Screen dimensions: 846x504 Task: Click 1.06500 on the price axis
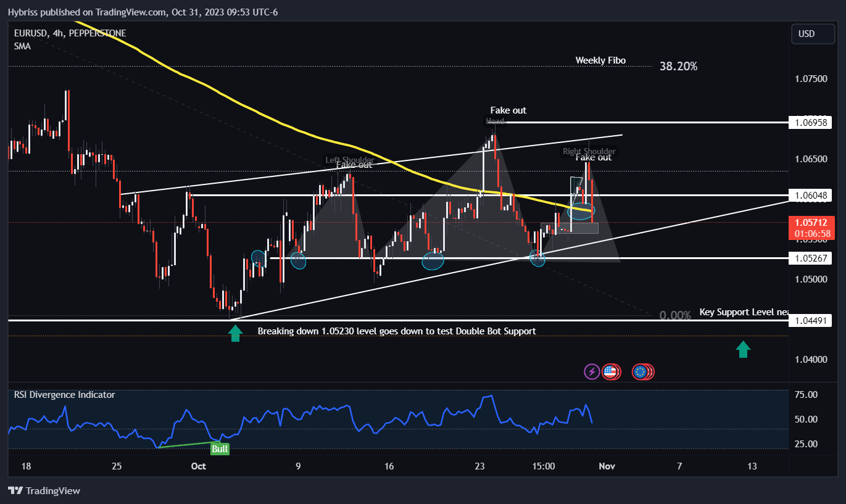tap(810, 159)
